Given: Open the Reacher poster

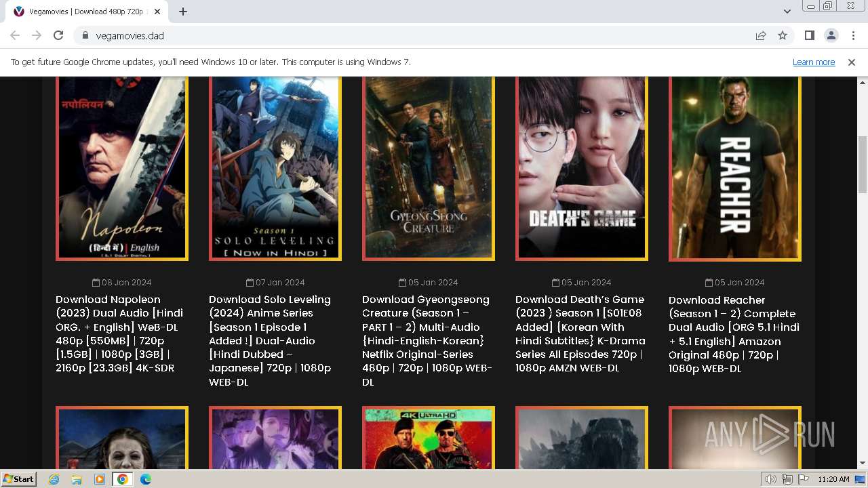Looking at the screenshot, I should [x=735, y=169].
